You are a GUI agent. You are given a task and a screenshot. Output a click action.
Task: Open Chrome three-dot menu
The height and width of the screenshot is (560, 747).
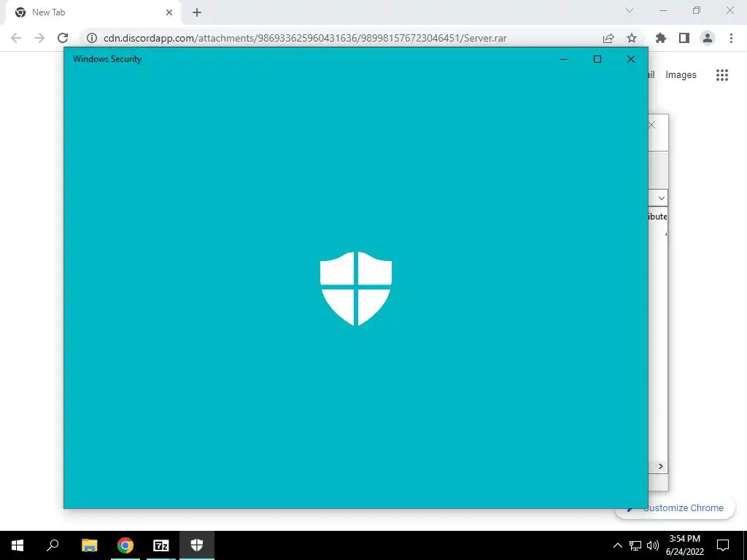pos(731,38)
